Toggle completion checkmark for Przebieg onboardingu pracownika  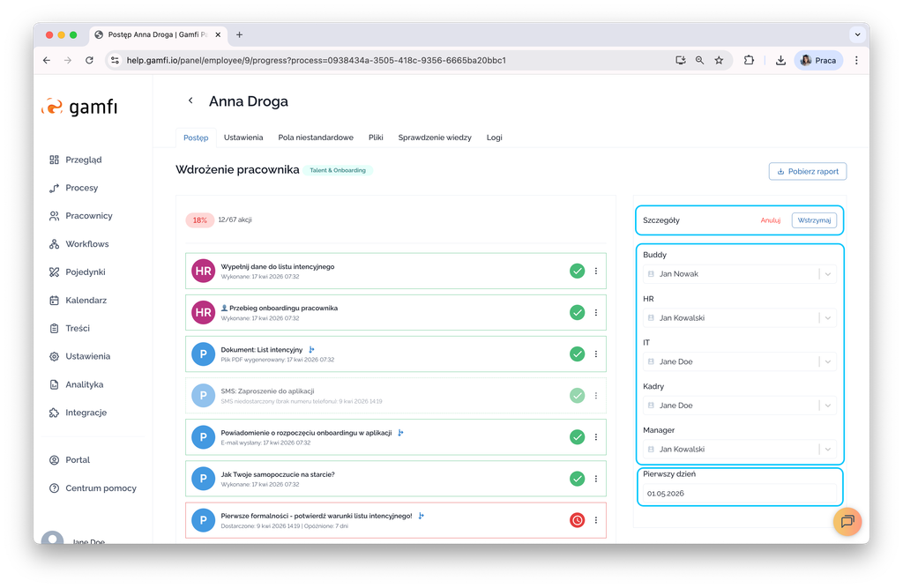click(x=577, y=312)
